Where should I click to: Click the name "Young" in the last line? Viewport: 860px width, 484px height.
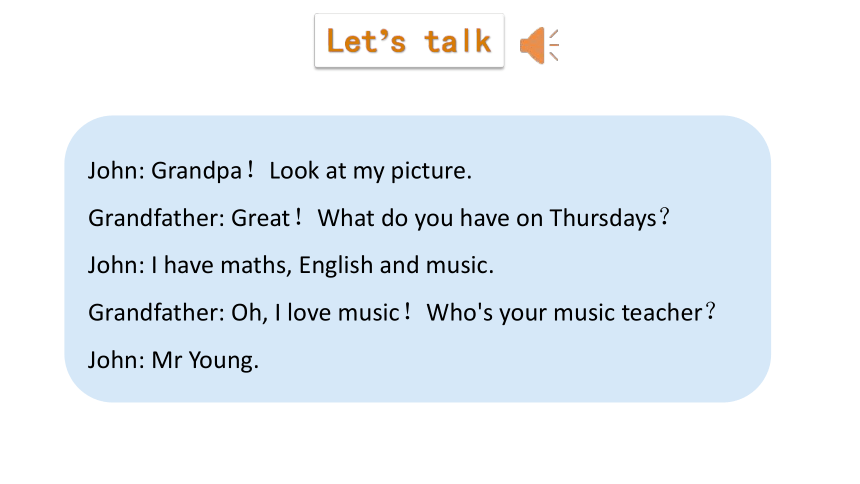pos(221,361)
